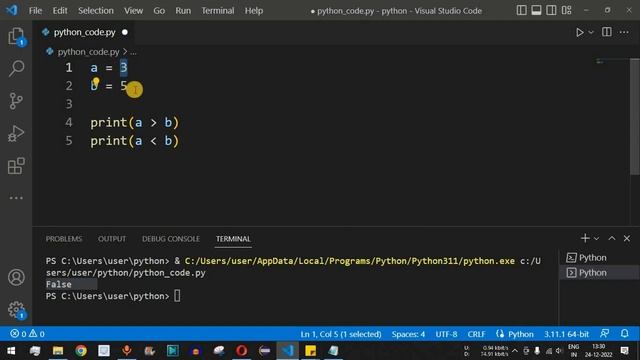Viewport: 640px width, 360px height.
Task: Open the File menu
Action: [x=36, y=11]
